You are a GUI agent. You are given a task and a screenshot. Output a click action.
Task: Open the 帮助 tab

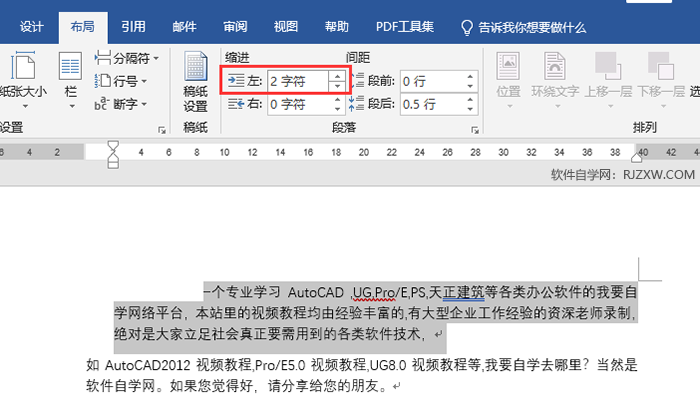tap(336, 27)
